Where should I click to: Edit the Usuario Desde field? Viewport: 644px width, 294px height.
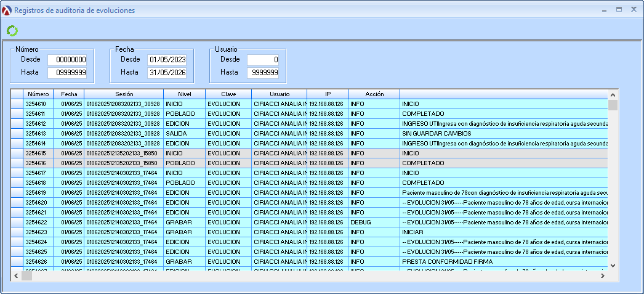263,60
